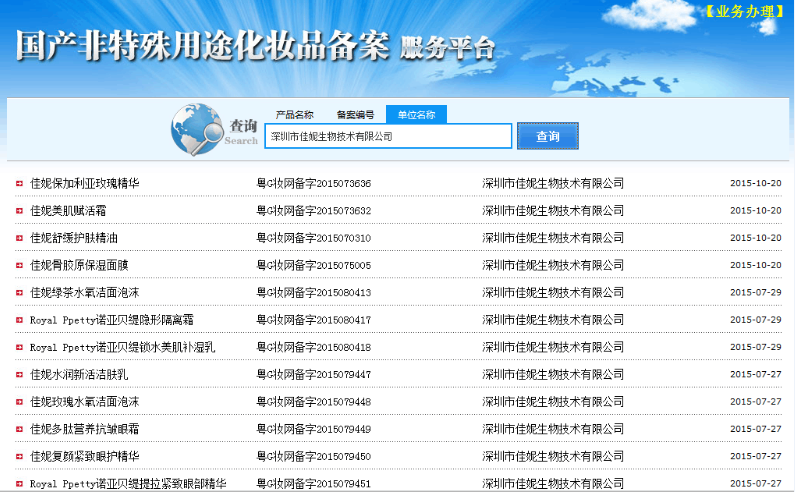Select record number 粤G妆网备字2015079451
Image resolution: width=795 pixels, height=492 pixels.
[314, 484]
